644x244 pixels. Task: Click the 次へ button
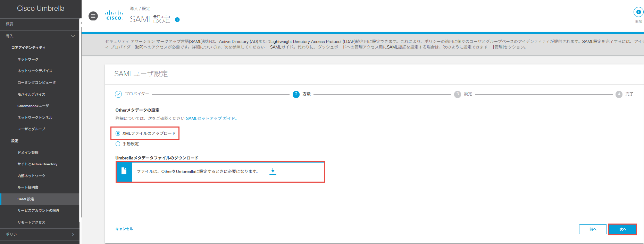point(622,229)
